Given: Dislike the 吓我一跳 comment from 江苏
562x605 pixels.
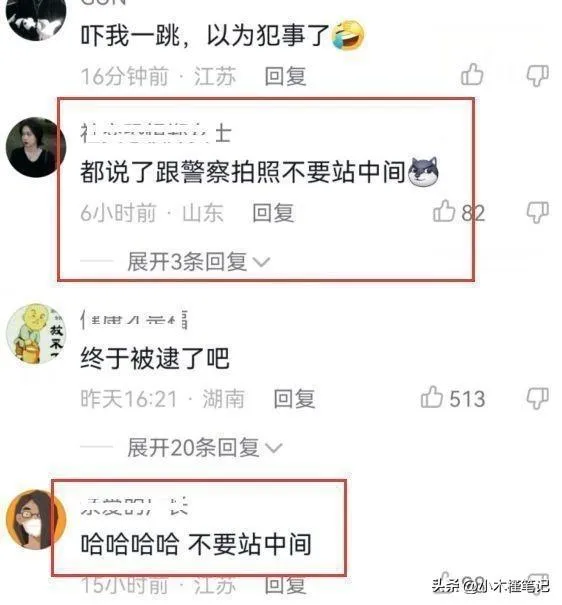Looking at the screenshot, I should (537, 76).
